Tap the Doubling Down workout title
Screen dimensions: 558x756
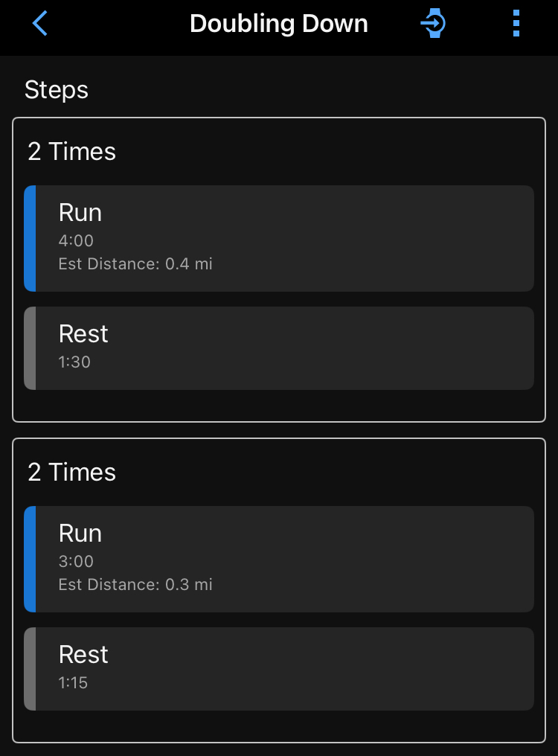[279, 24]
